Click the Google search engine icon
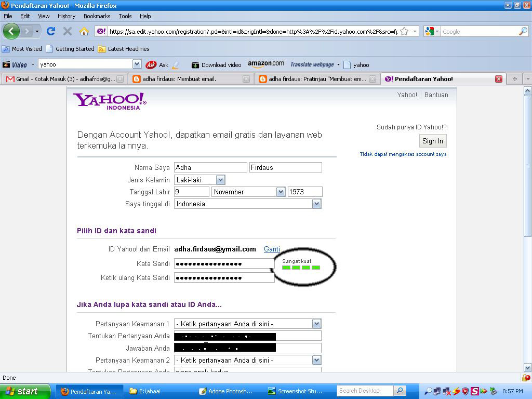Screen dimensions: 532x399 [x=429, y=32]
